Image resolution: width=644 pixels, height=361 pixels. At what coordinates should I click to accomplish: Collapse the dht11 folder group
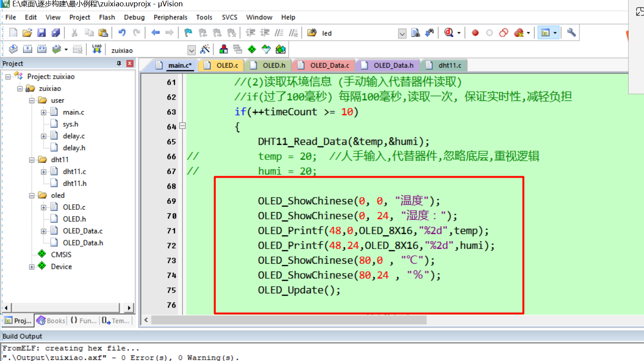(32, 160)
